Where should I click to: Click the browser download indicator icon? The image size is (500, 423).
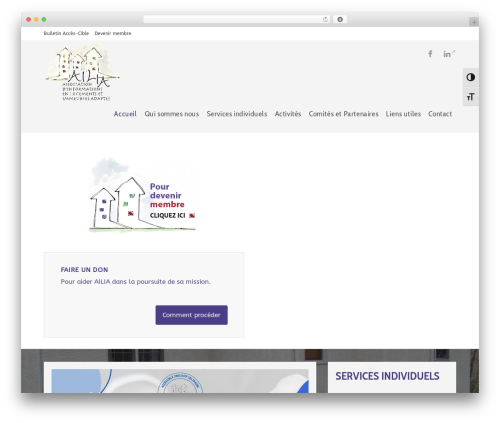click(x=340, y=19)
